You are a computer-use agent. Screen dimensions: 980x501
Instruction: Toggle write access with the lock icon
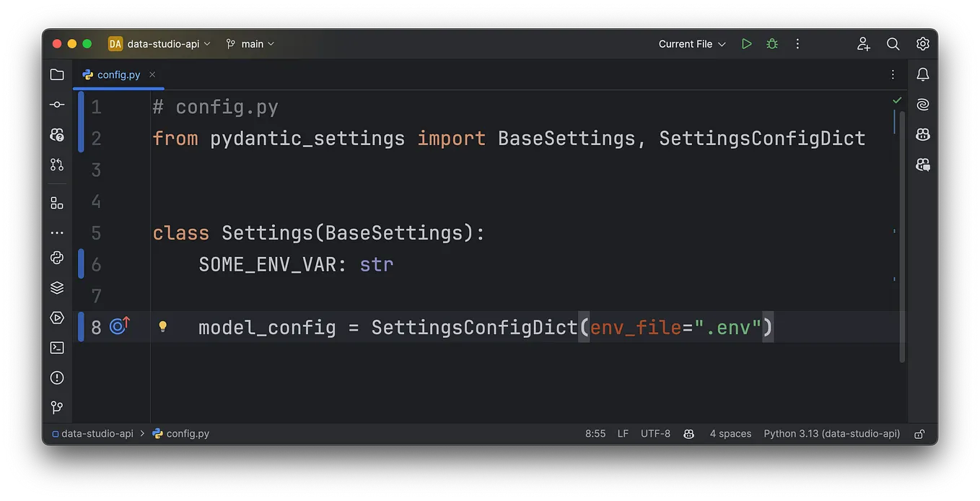(x=919, y=433)
